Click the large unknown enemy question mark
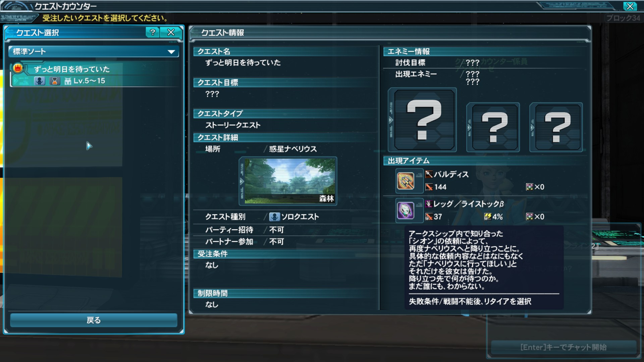This screenshot has height=362, width=644. pyautogui.click(x=424, y=120)
